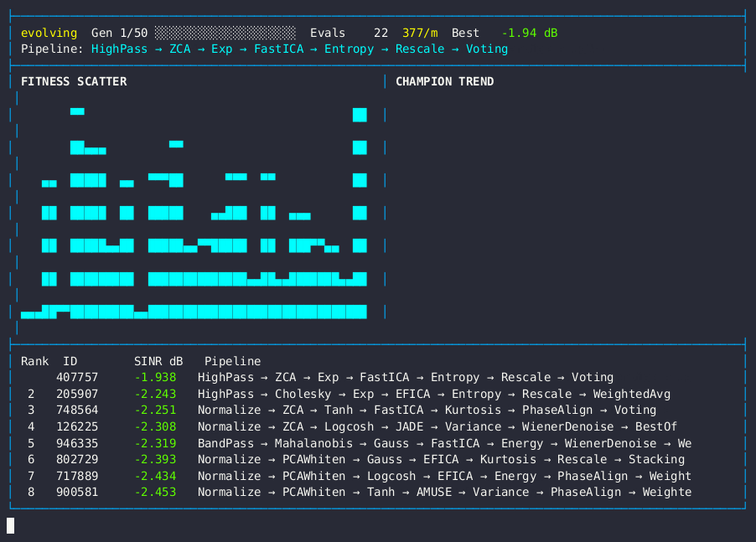Image resolution: width=756 pixels, height=542 pixels.
Task: Click the 'evolving' status label
Action: point(49,33)
